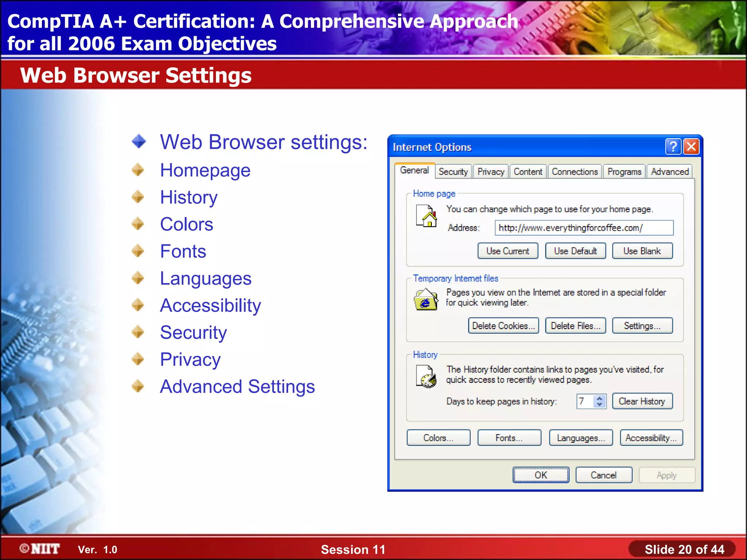Open the Connections tab
This screenshot has width=747, height=560.
click(x=574, y=172)
